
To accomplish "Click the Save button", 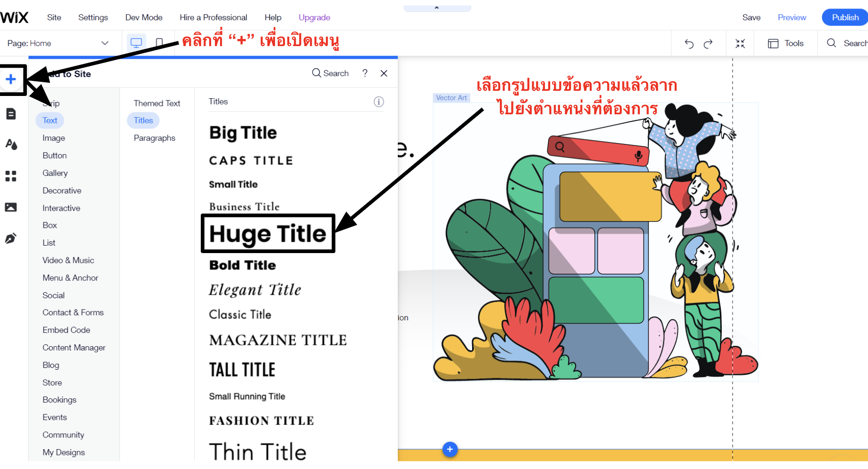I will (x=751, y=17).
